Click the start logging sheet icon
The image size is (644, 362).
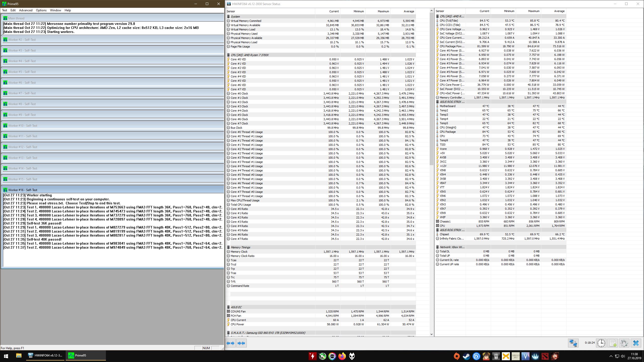click(613, 343)
